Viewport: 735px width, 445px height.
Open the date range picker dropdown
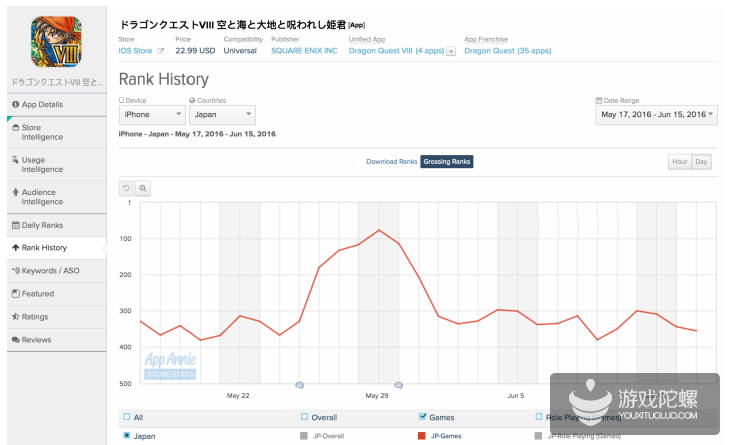657,115
